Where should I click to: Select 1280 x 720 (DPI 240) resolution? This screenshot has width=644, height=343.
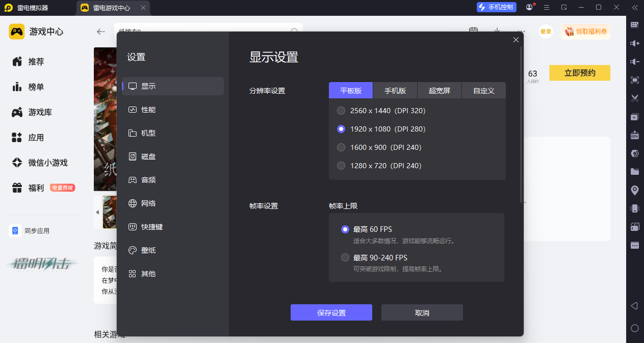(x=379, y=166)
